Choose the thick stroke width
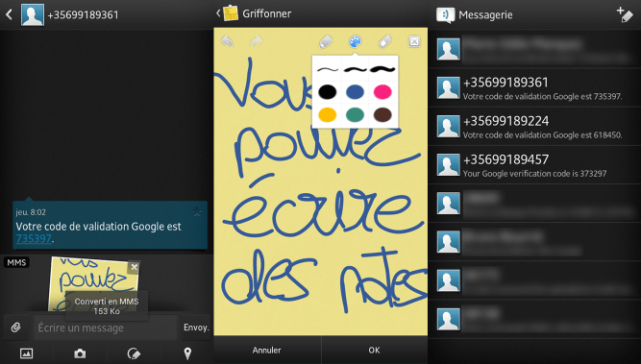 382,69
